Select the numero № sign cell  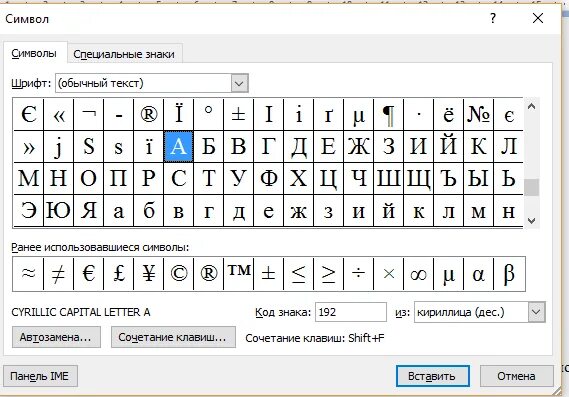tap(479, 115)
